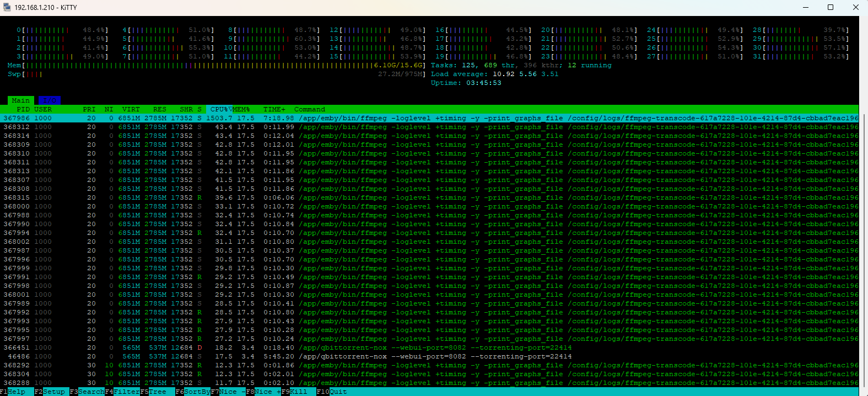This screenshot has width=868, height=396.
Task: Switch to the I/O tab
Action: click(49, 100)
